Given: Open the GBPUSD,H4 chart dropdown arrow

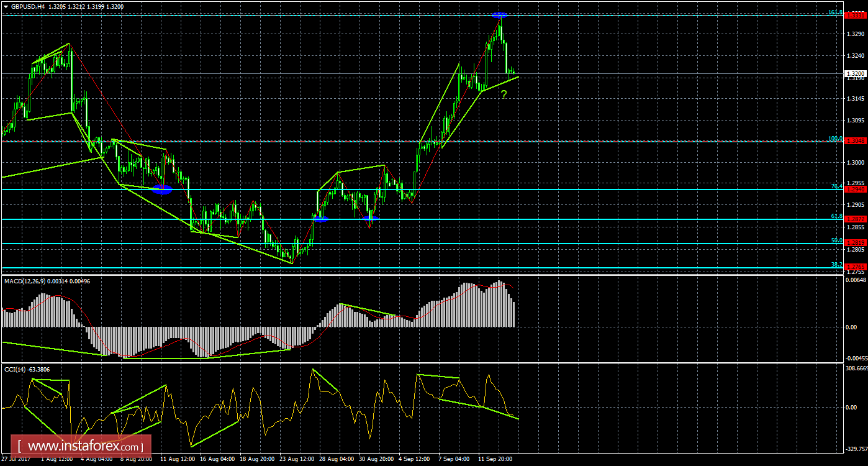Looking at the screenshot, I should [6, 6].
